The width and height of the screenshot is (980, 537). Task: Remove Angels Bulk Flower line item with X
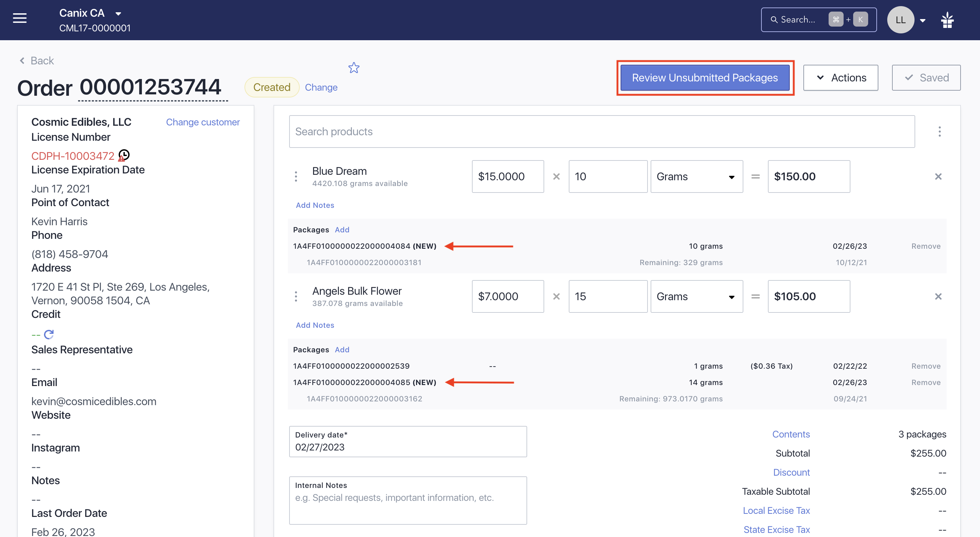(938, 296)
